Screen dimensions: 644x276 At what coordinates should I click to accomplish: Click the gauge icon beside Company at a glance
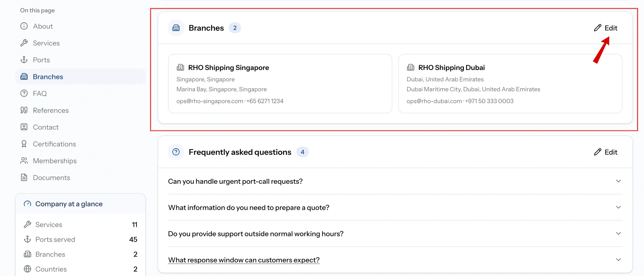(27, 204)
